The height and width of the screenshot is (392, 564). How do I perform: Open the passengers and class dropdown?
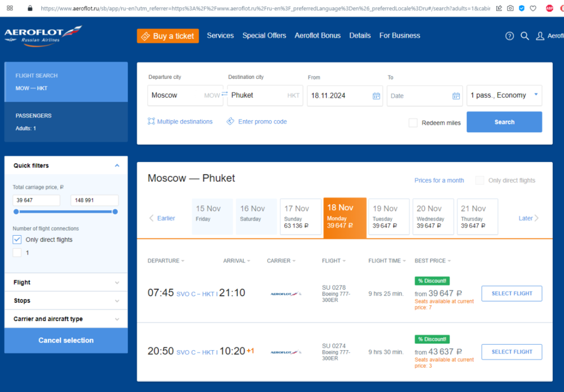click(x=504, y=95)
